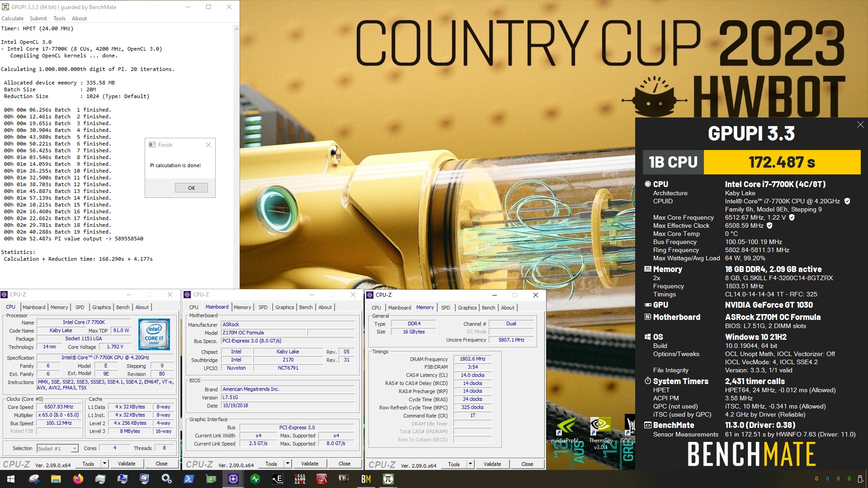Expand Tools arrow in Mainboard CPU-Z window
Viewport: 868px width, 488px height.
288,464
